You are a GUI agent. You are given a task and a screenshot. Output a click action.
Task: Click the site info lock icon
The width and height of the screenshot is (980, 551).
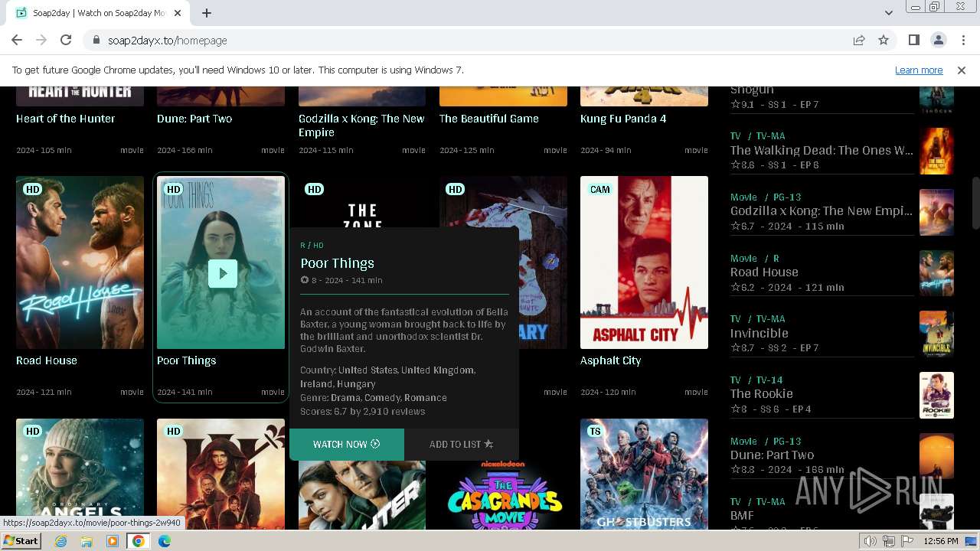[96, 41]
